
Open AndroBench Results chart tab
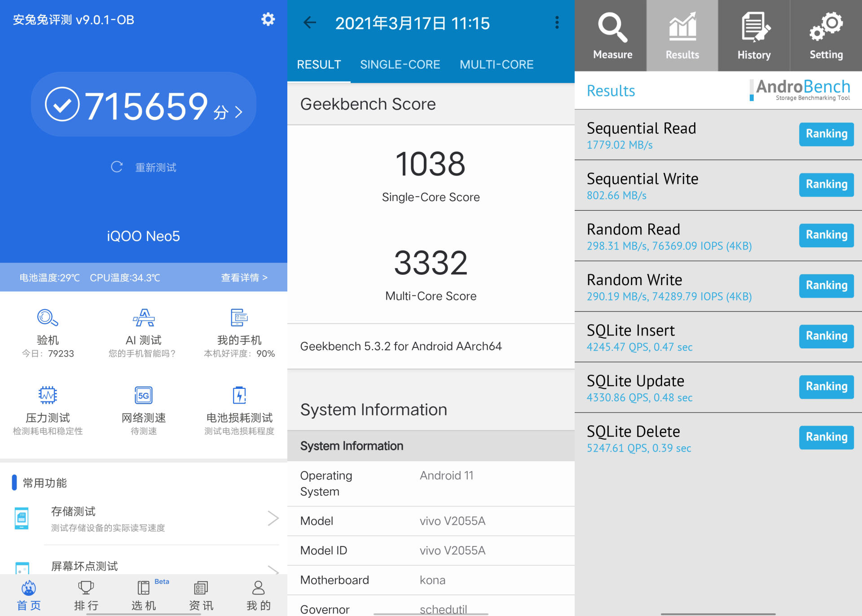(682, 35)
